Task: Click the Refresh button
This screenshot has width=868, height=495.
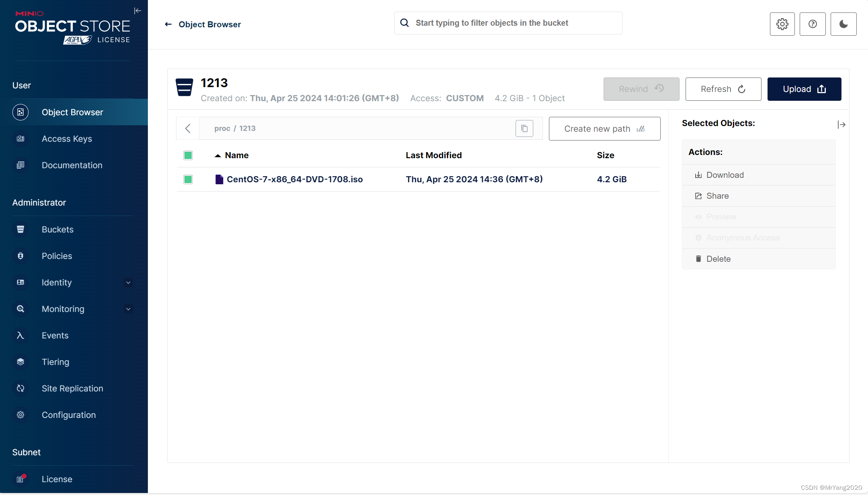Action: pyautogui.click(x=723, y=89)
